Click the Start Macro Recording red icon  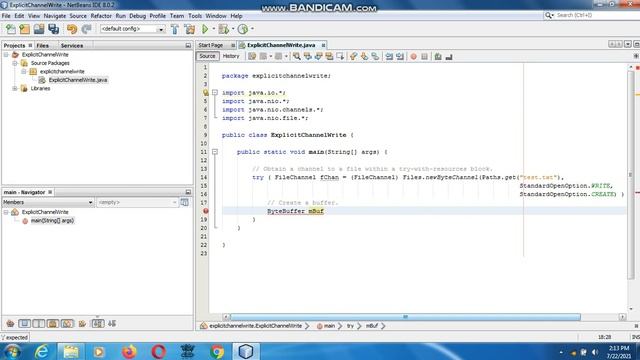pyautogui.click(x=413, y=56)
